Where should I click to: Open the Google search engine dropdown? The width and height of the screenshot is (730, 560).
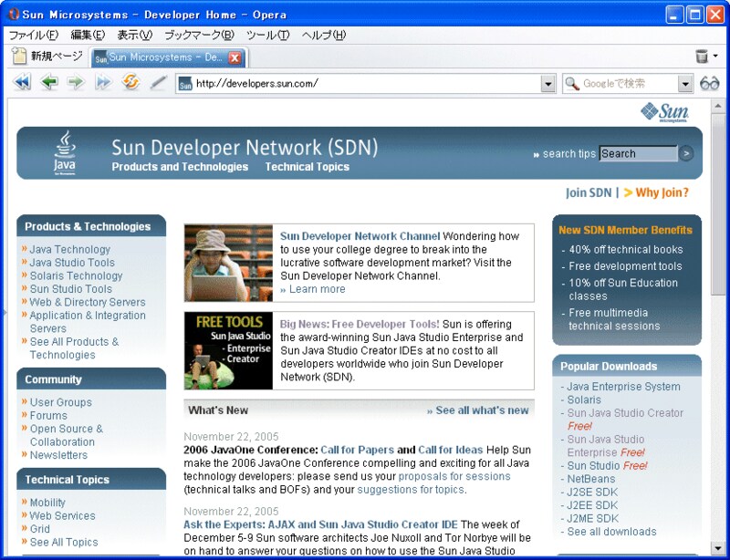coord(685,84)
